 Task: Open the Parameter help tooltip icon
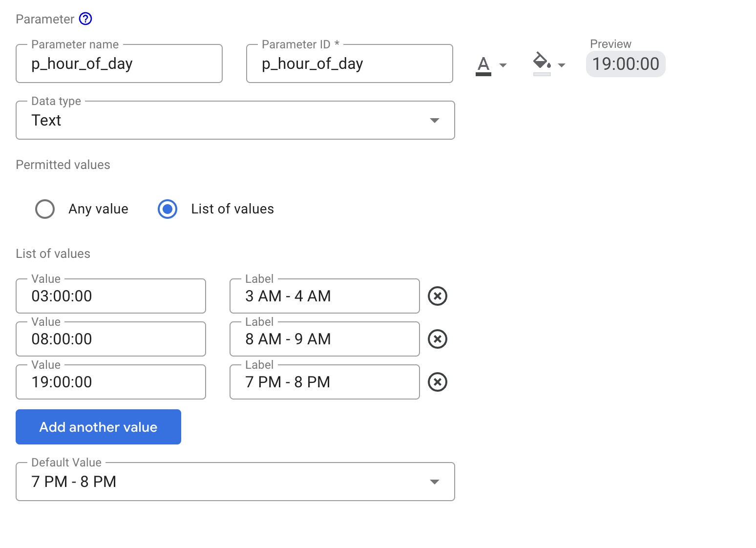85,19
